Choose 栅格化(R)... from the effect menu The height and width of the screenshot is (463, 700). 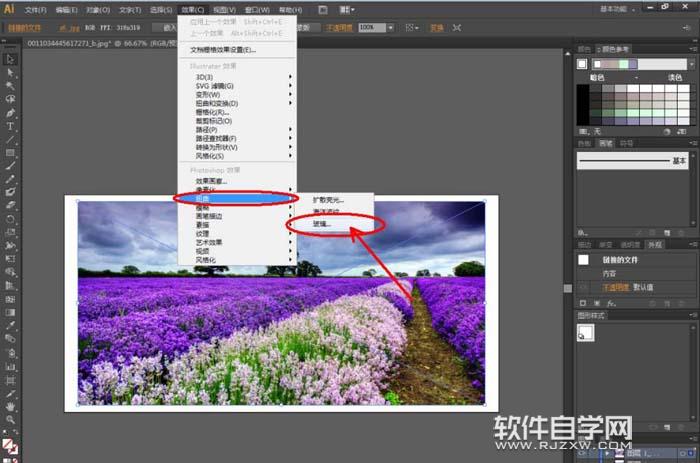[237, 112]
